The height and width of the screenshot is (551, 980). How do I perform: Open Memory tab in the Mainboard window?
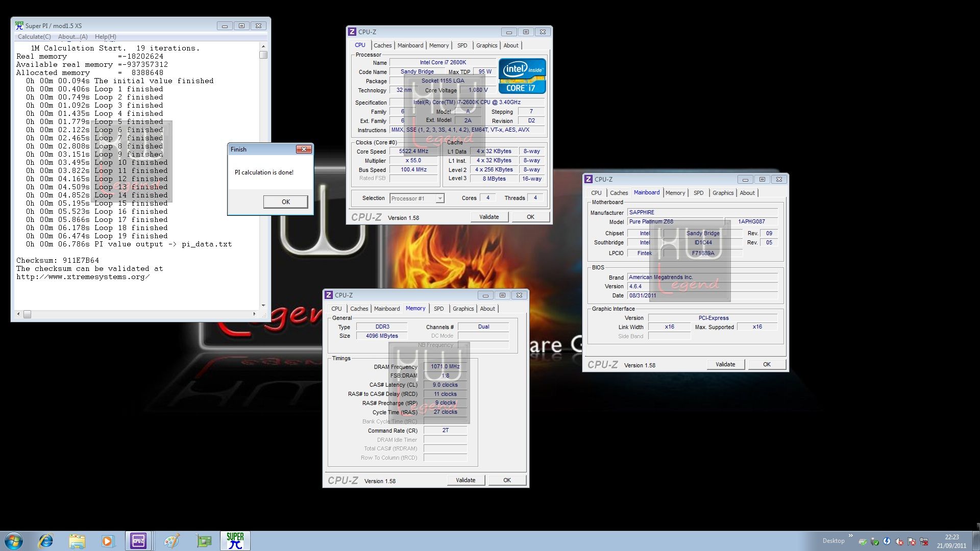pos(675,193)
